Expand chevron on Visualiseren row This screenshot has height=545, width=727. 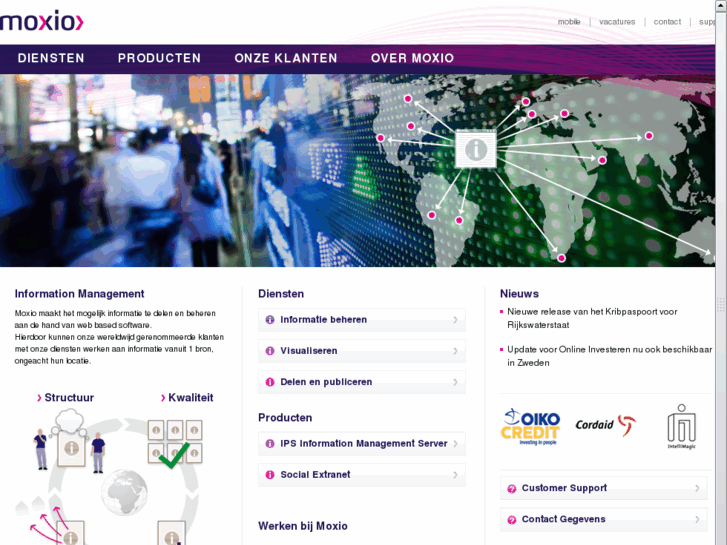[x=455, y=351]
